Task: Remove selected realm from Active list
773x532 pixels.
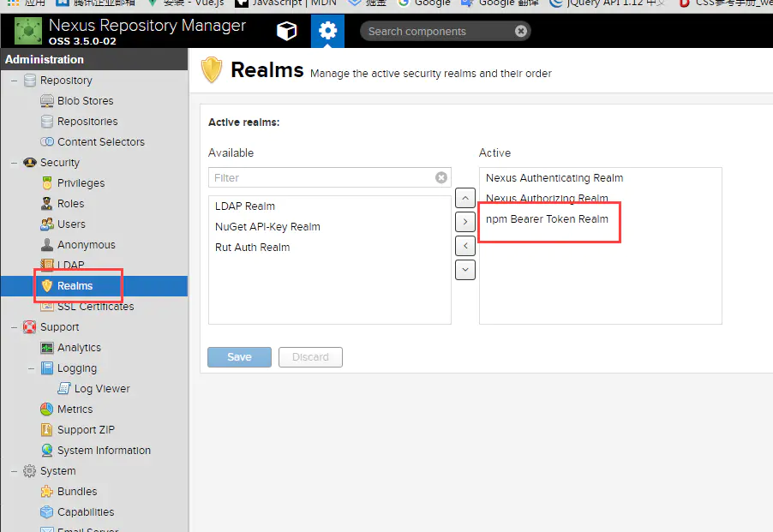Action: click(x=465, y=246)
